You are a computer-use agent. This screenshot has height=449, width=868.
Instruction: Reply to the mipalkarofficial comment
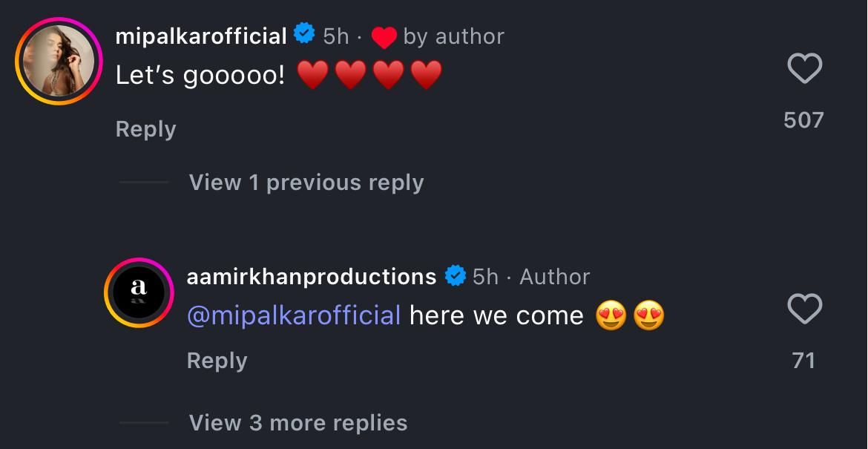point(145,129)
